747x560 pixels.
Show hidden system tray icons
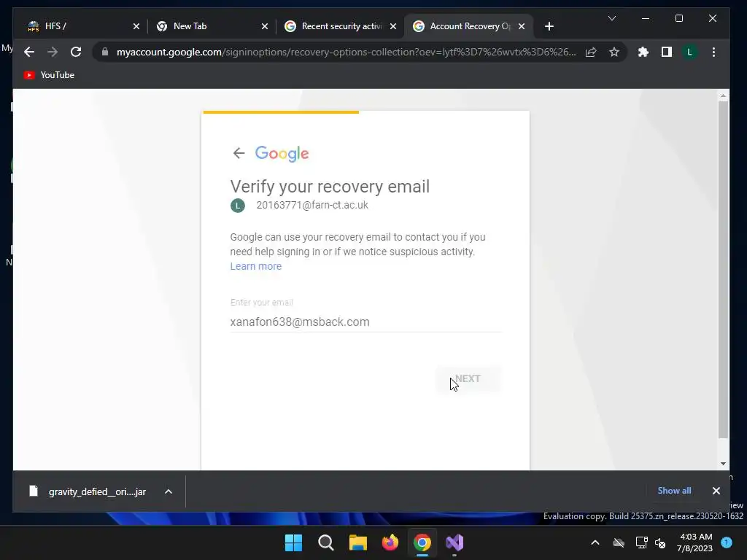tap(595, 542)
